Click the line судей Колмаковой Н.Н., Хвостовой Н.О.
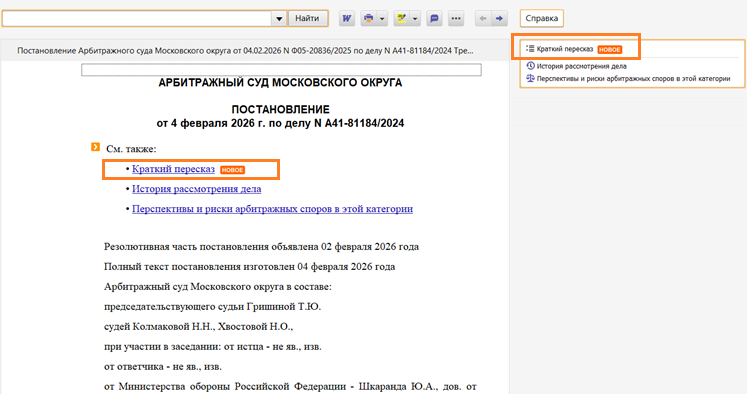The width and height of the screenshot is (748, 395). 198,327
